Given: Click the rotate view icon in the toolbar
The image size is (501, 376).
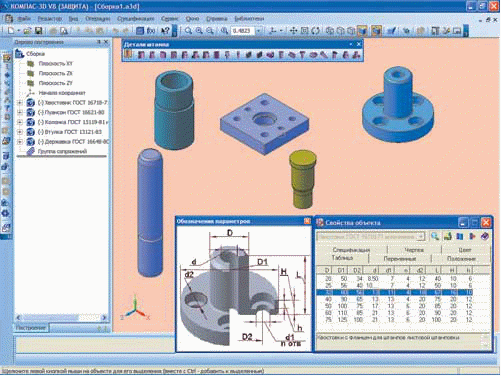Looking at the screenshot, I should pyautogui.click(x=315, y=31).
